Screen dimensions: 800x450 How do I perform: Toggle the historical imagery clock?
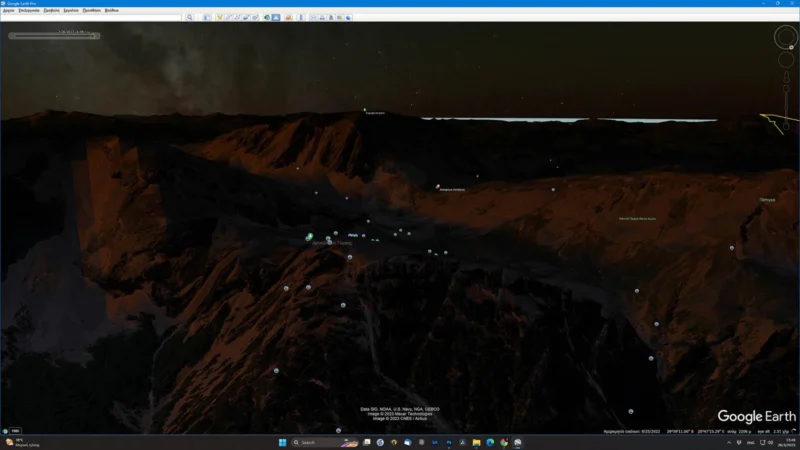pyautogui.click(x=266, y=17)
